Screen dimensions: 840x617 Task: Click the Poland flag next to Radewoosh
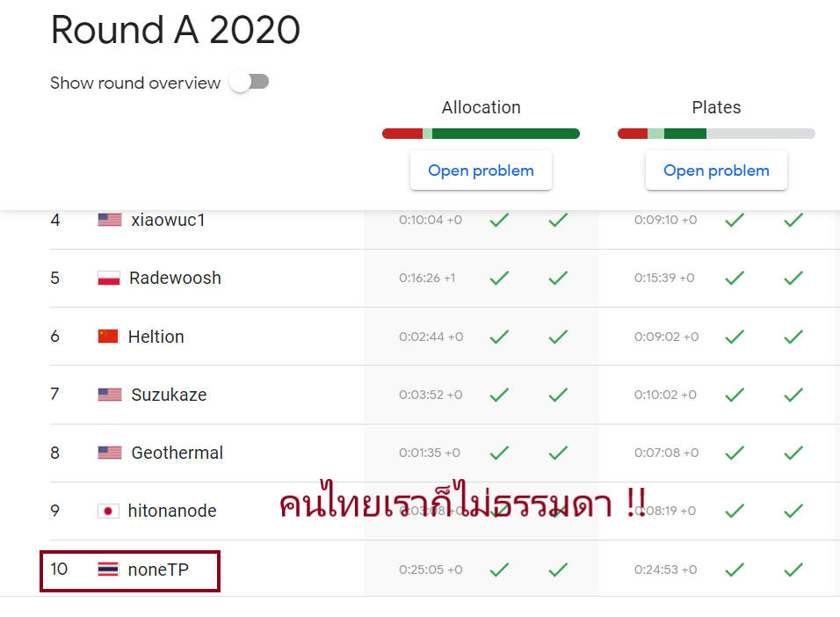(109, 279)
